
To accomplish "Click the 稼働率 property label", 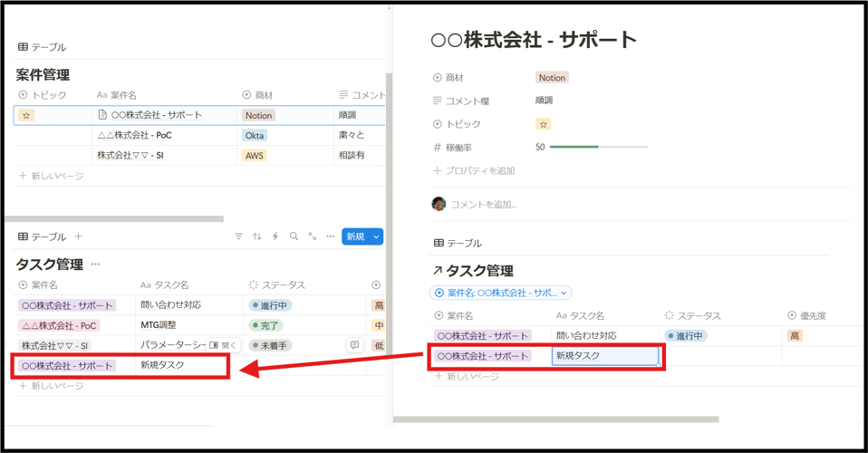I will pyautogui.click(x=452, y=148).
